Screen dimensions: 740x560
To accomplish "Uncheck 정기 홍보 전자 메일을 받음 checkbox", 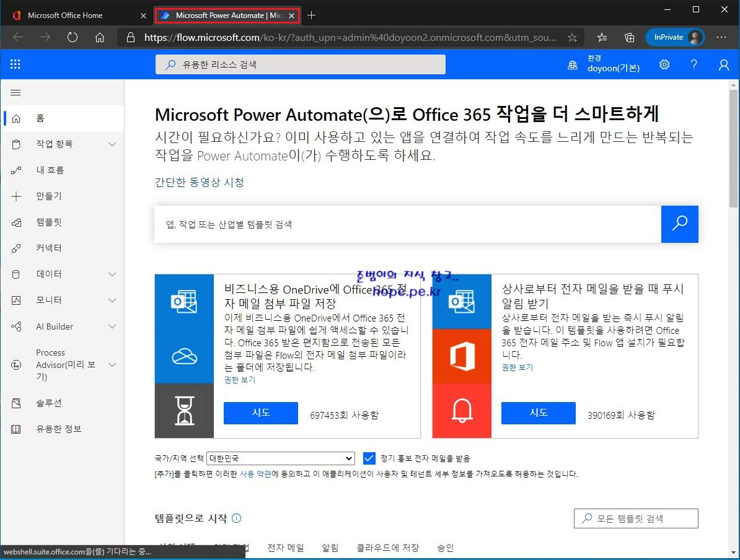I will [369, 458].
